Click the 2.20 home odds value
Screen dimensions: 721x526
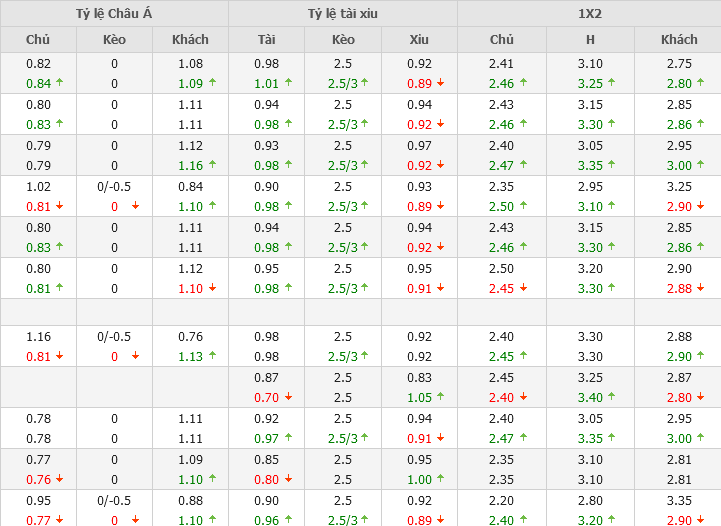[x=501, y=501]
